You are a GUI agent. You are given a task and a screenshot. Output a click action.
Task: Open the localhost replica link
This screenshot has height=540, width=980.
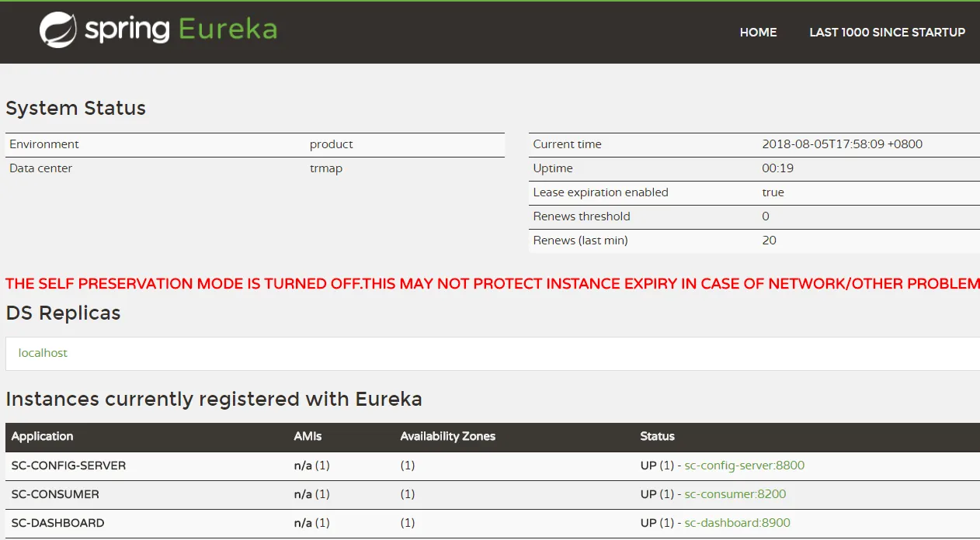coord(43,353)
